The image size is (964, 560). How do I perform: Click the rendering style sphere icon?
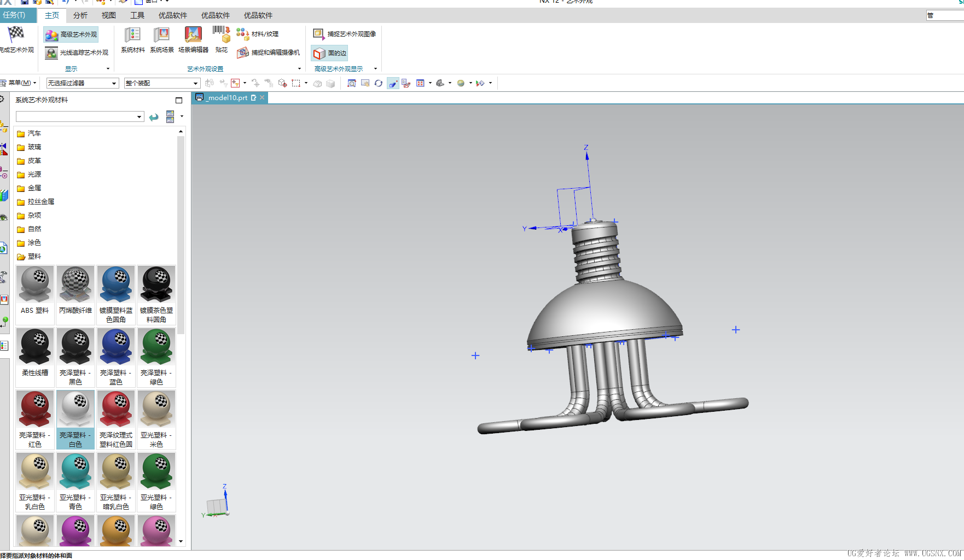461,83
